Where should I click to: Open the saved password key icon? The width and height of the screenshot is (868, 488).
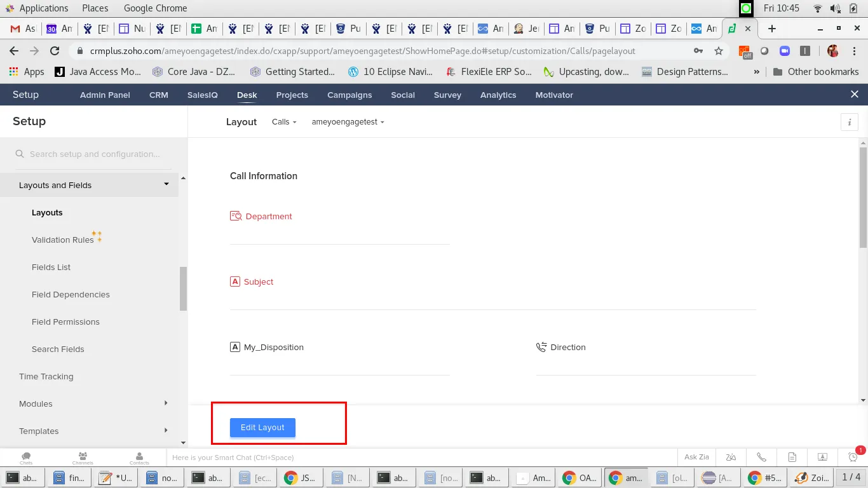tap(698, 51)
